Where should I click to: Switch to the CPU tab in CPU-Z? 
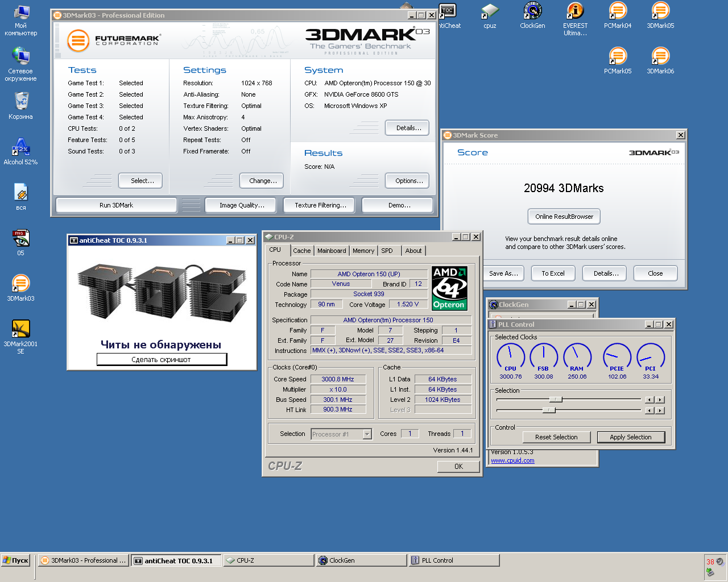point(275,250)
